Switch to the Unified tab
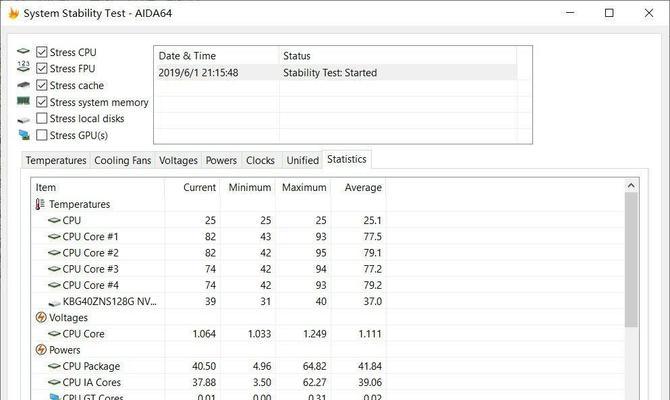 point(303,160)
